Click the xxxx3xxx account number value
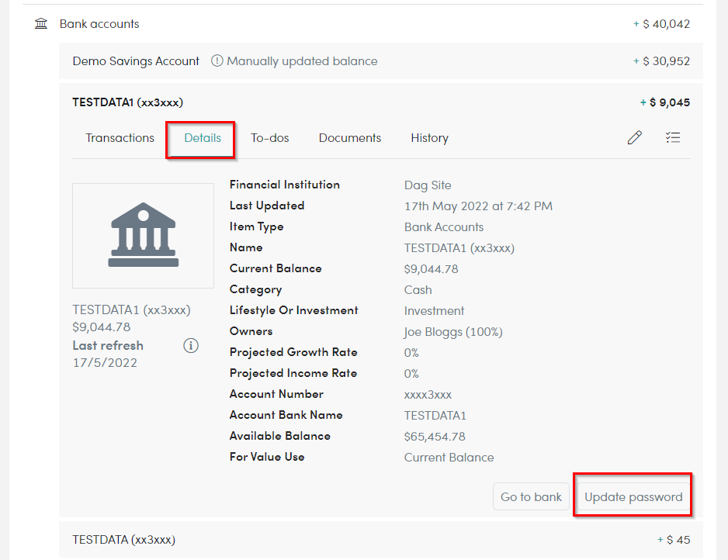Screen dimensions: 728x560 [428, 395]
